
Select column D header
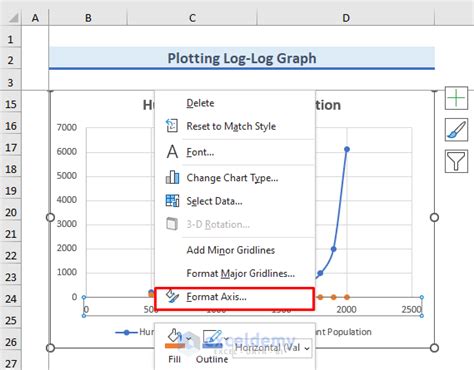tap(346, 17)
